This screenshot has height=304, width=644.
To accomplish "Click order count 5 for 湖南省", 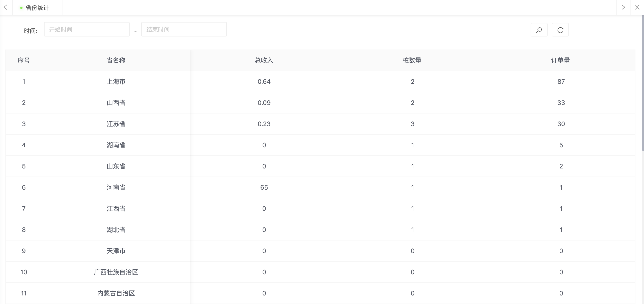I will pos(561,145).
